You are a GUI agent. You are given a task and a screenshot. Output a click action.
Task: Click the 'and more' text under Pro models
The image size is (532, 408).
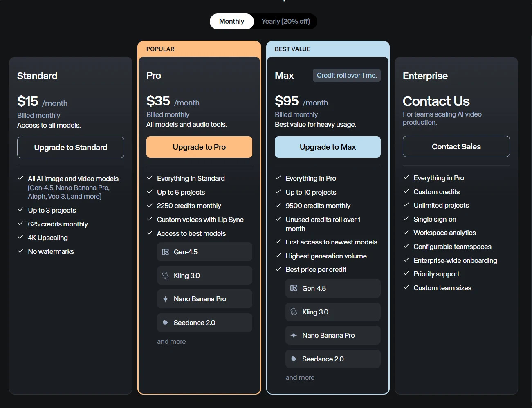[171, 341]
